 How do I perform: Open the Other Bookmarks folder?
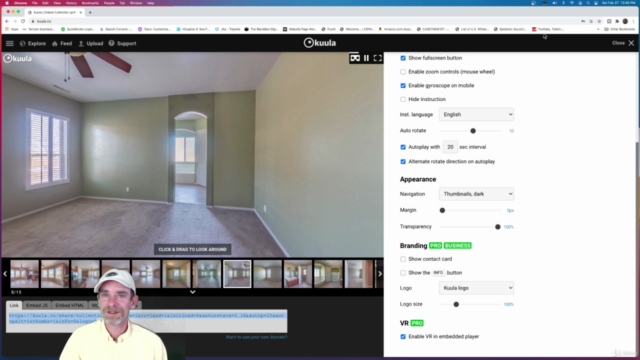coord(620,29)
